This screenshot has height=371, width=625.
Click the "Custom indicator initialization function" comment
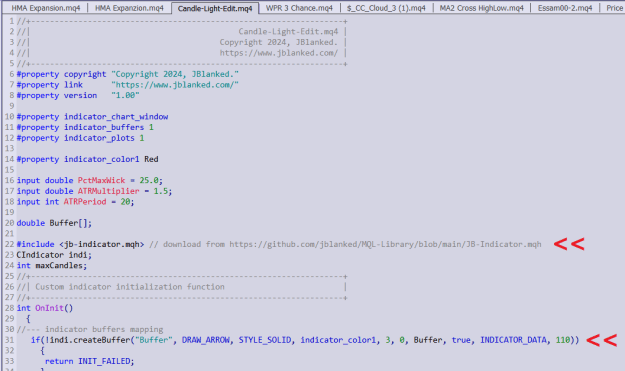tap(130, 287)
